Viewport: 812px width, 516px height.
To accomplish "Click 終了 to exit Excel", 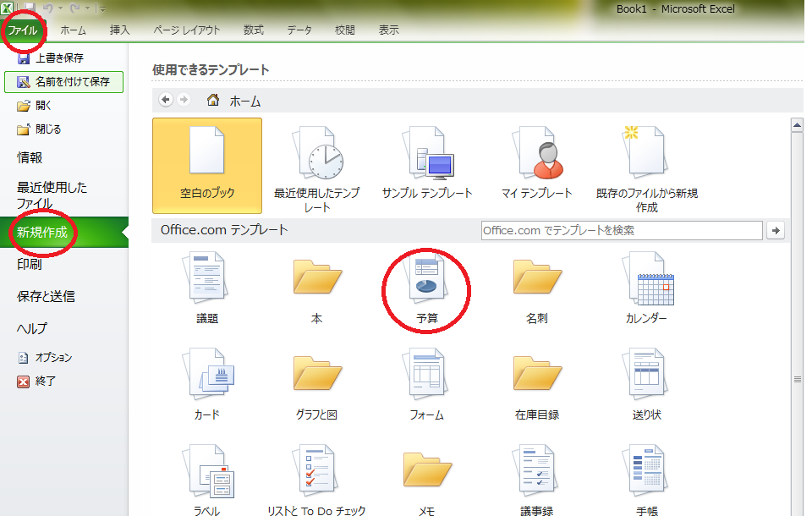I will pyautogui.click(x=36, y=382).
